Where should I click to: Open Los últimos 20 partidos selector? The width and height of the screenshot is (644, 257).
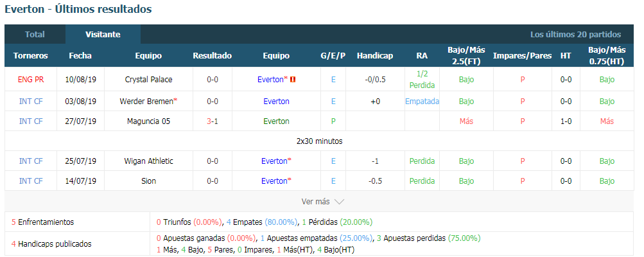click(x=575, y=35)
